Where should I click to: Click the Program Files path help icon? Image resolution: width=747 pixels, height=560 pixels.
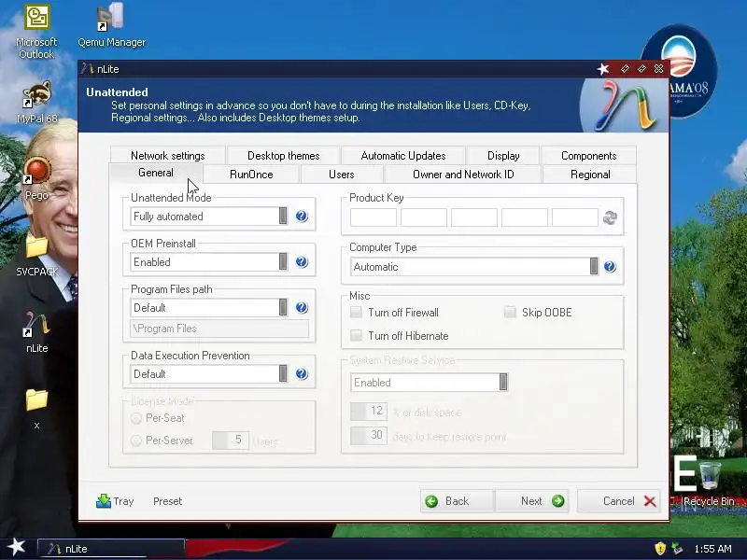click(302, 308)
